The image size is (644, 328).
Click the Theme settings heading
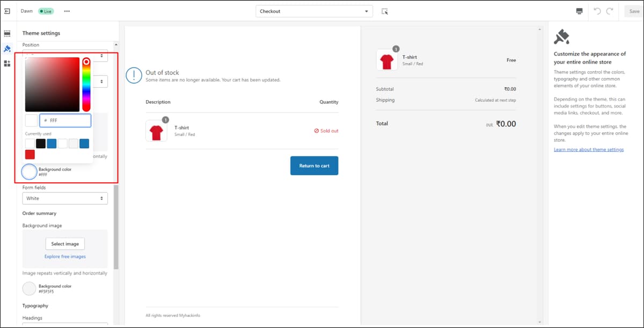pyautogui.click(x=41, y=33)
